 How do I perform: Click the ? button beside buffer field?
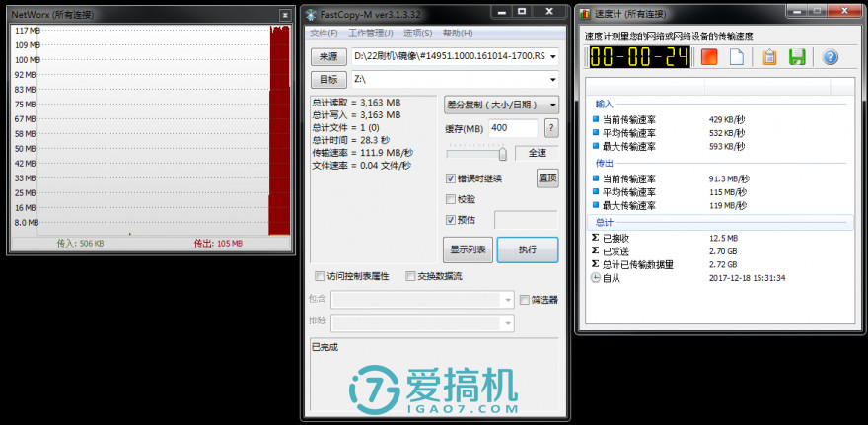click(x=551, y=128)
